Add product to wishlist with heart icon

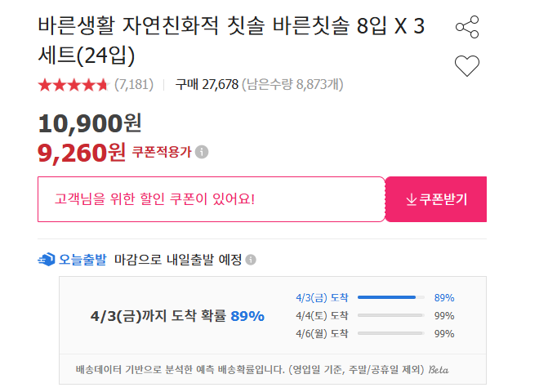pyautogui.click(x=467, y=66)
